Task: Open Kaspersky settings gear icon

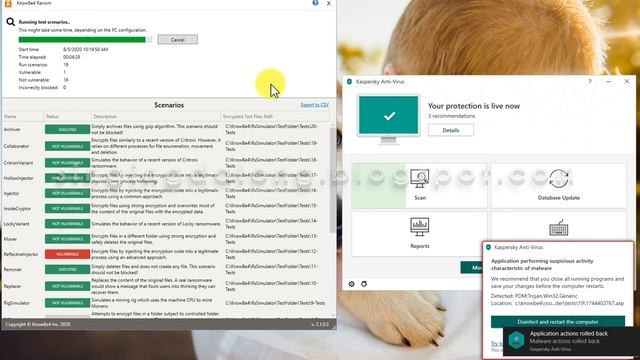Action: click(x=351, y=284)
